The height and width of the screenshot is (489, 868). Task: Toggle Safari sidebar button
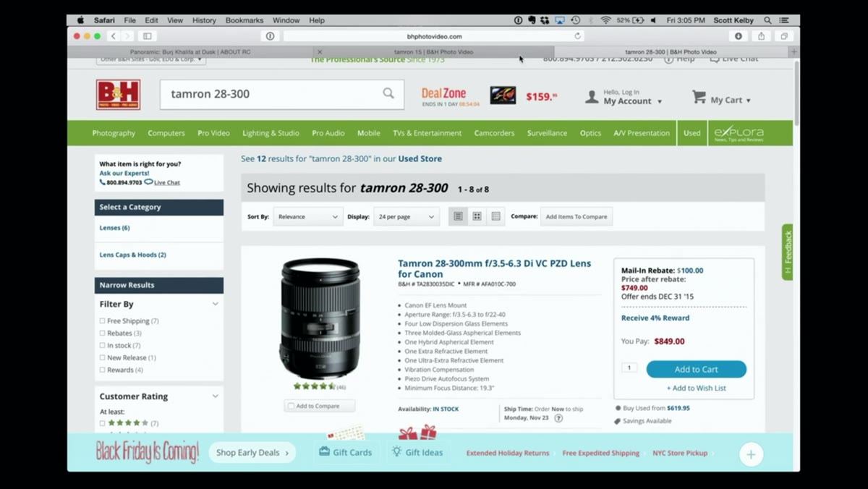(148, 36)
